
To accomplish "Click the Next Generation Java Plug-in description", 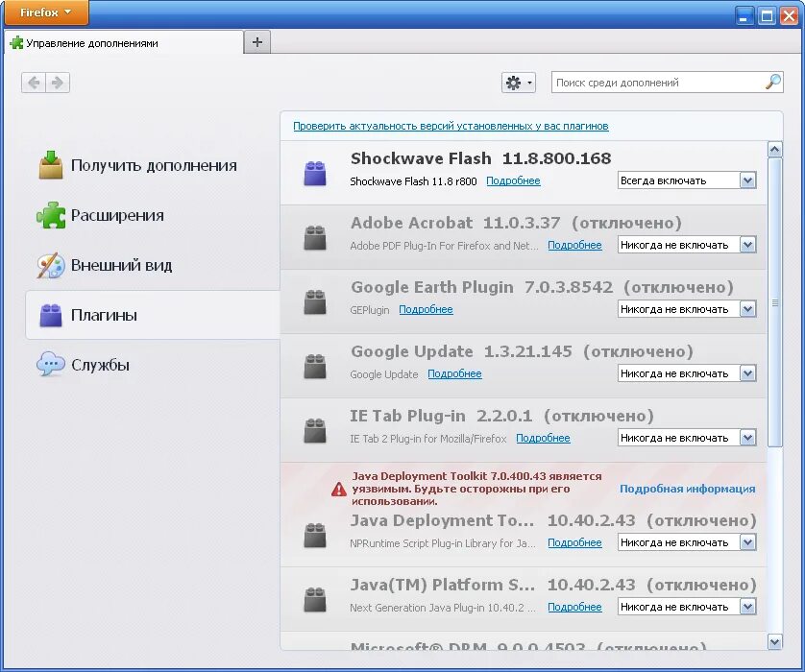I will coord(443,608).
